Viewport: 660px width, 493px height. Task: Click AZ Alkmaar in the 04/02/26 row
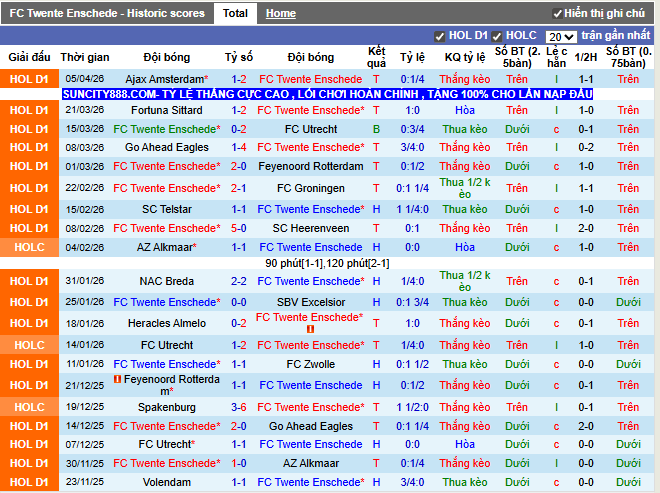tap(167, 247)
